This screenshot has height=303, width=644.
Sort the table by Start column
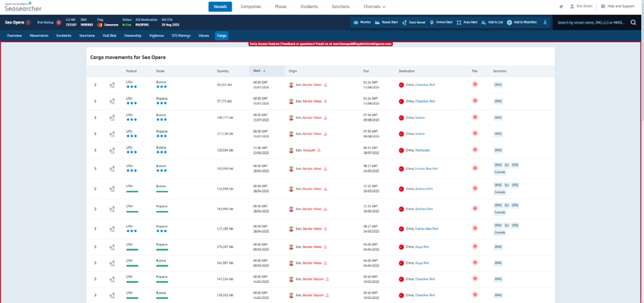[x=259, y=71]
